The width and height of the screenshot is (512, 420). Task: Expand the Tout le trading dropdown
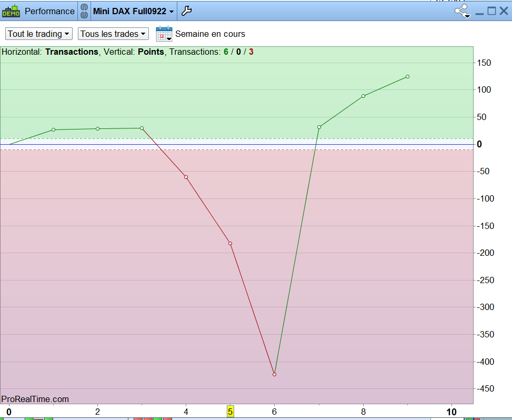tap(39, 34)
